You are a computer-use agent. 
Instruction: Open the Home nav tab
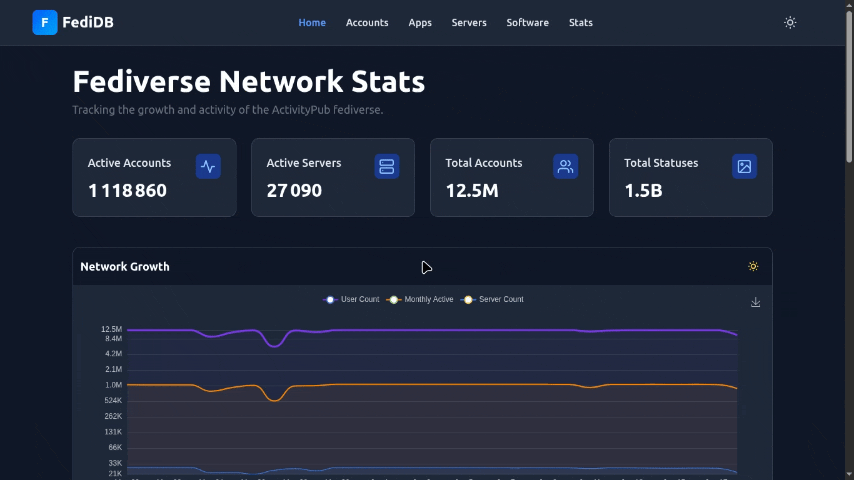(x=312, y=22)
